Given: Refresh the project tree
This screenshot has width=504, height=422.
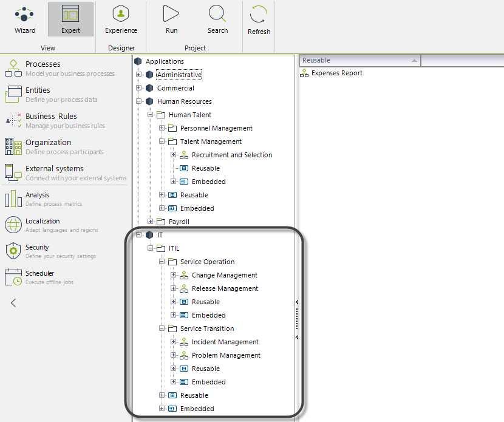Looking at the screenshot, I should click(259, 20).
